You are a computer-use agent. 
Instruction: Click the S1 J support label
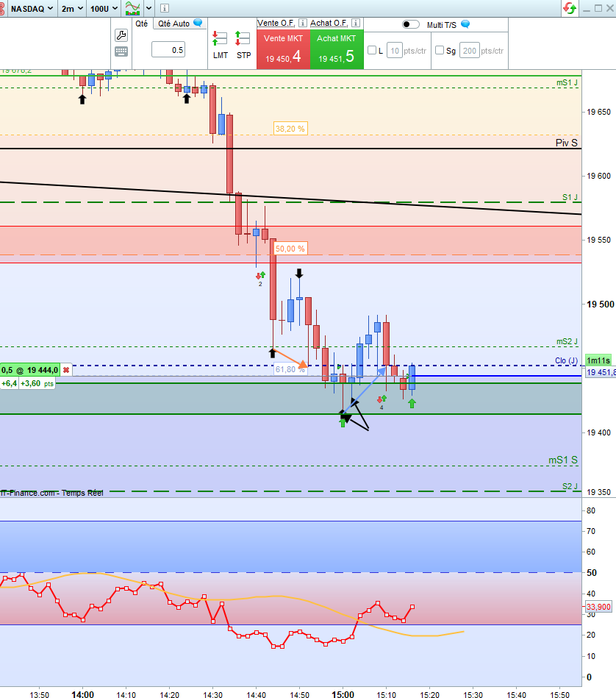tap(570, 197)
